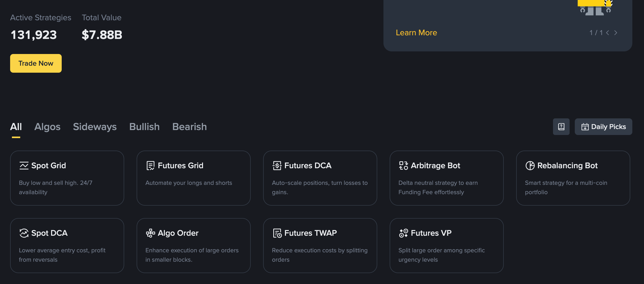This screenshot has width=644, height=284.
Task: Go to next banner slide
Action: 616,33
